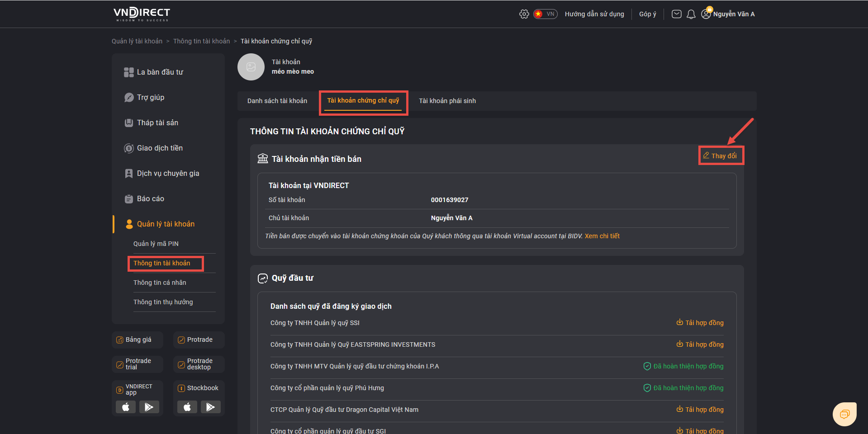Open the mail inbox icon
Screen dimensions: 868x434
[x=676, y=14]
